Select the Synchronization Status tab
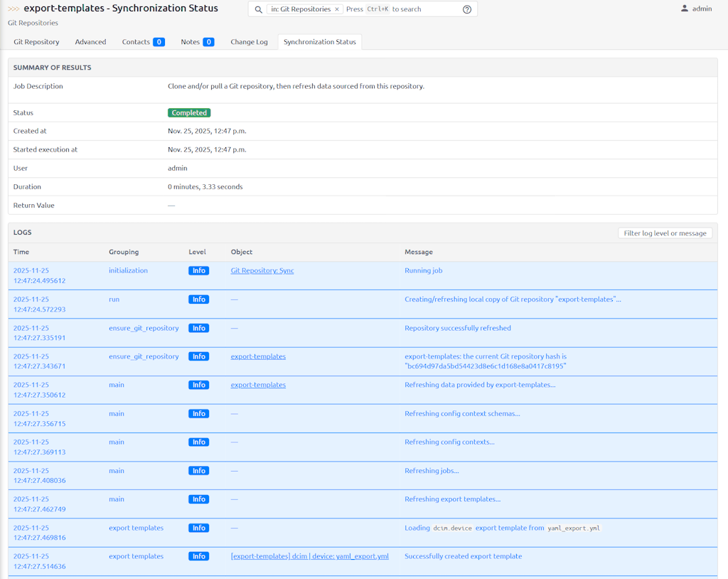 point(319,42)
